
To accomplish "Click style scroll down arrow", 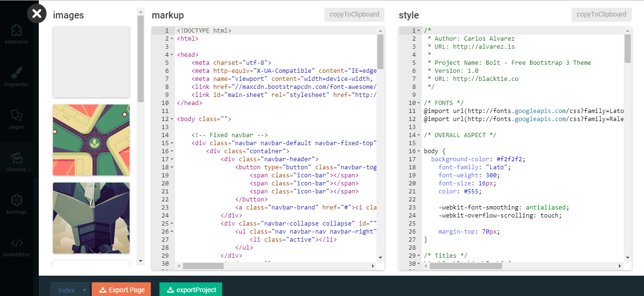I will pos(627,258).
